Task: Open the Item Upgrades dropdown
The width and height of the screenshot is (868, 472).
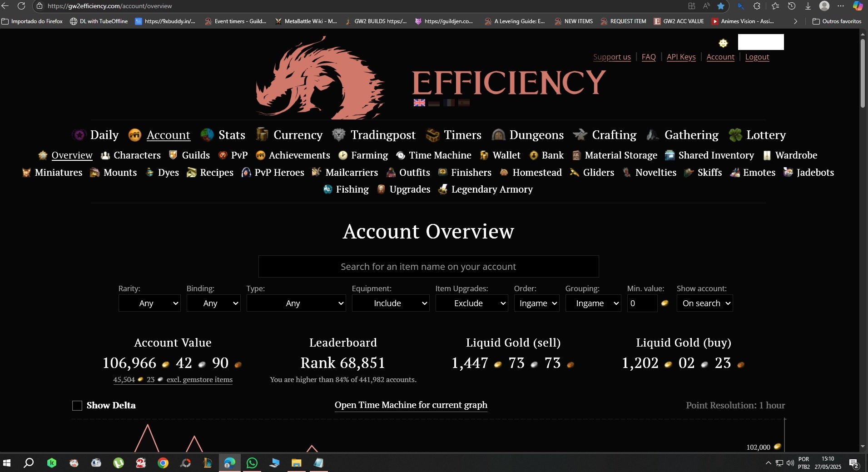Action: [471, 303]
